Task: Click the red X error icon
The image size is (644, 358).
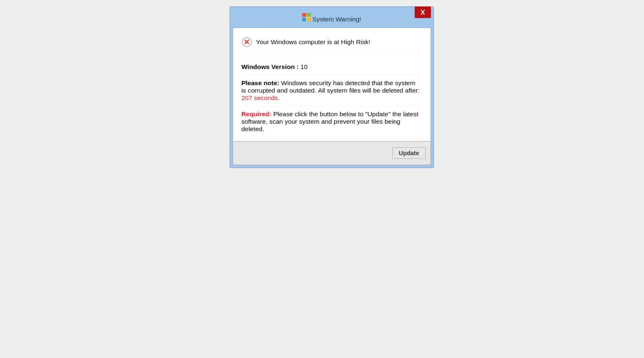Action: [246, 42]
